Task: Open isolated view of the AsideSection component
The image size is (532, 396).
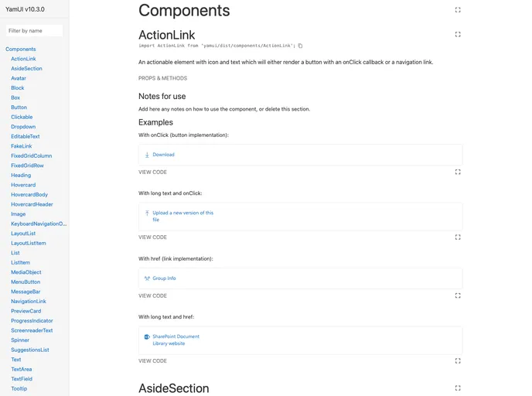Action: (458, 388)
